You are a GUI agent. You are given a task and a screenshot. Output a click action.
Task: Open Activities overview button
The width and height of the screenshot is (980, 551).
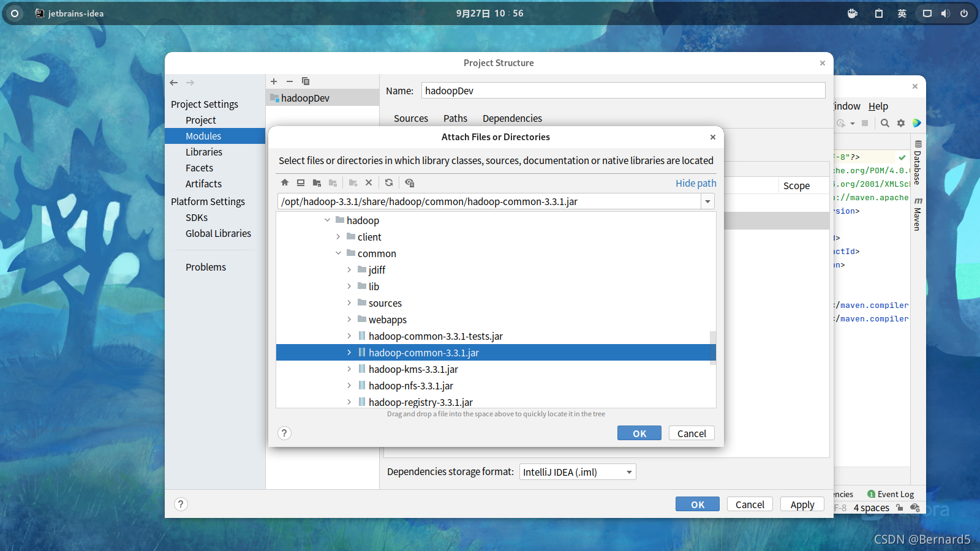click(15, 13)
